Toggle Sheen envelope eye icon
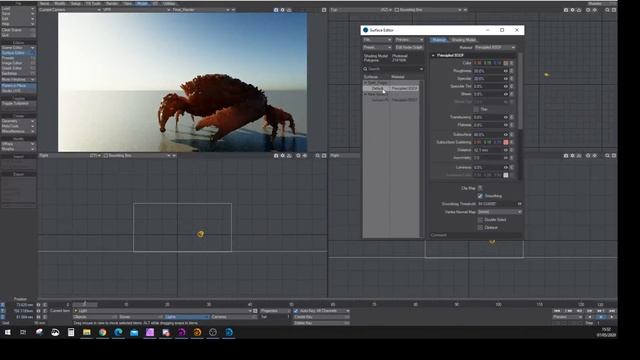 (x=506, y=94)
